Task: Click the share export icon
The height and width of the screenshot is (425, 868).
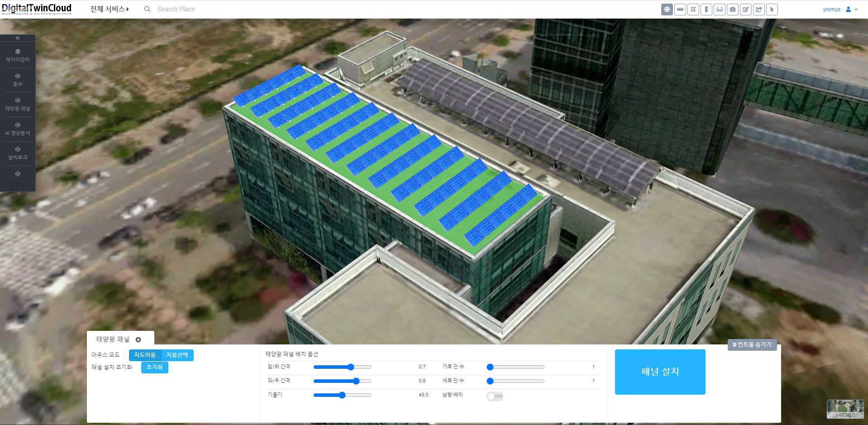Action: tap(758, 10)
